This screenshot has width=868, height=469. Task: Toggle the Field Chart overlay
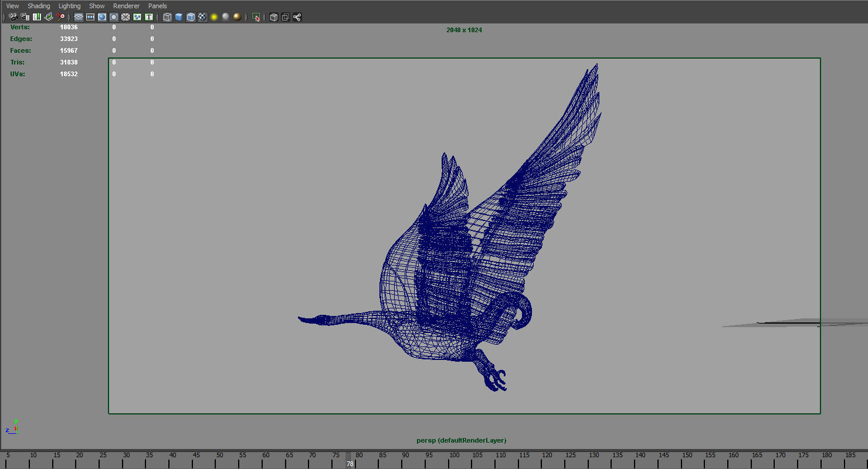click(x=126, y=17)
